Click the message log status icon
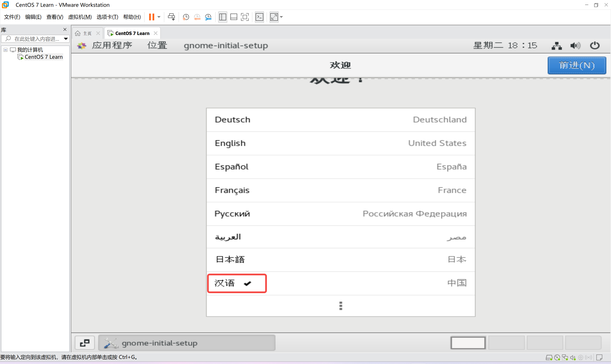Screen dimensions: 611x364 [x=600, y=358]
